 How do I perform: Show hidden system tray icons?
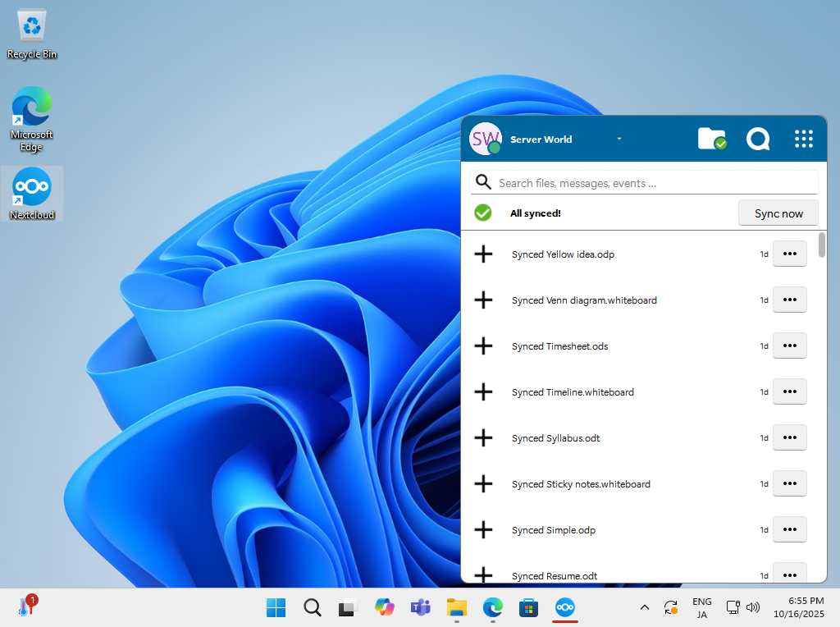click(644, 607)
